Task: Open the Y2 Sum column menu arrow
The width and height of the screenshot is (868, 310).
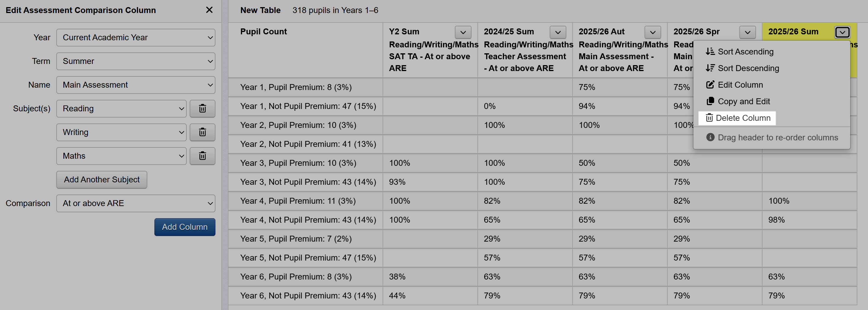Action: point(463,32)
